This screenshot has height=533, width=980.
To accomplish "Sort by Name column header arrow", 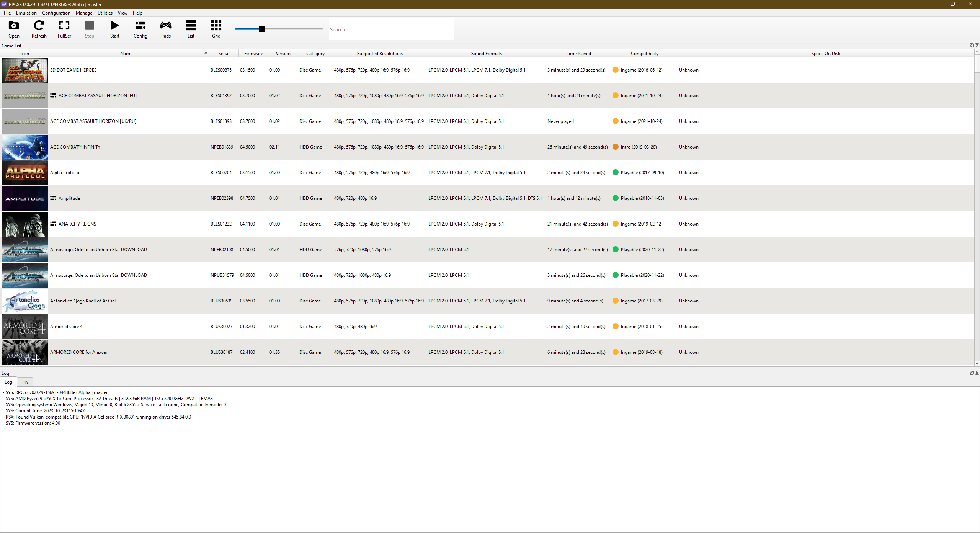I will [206, 53].
